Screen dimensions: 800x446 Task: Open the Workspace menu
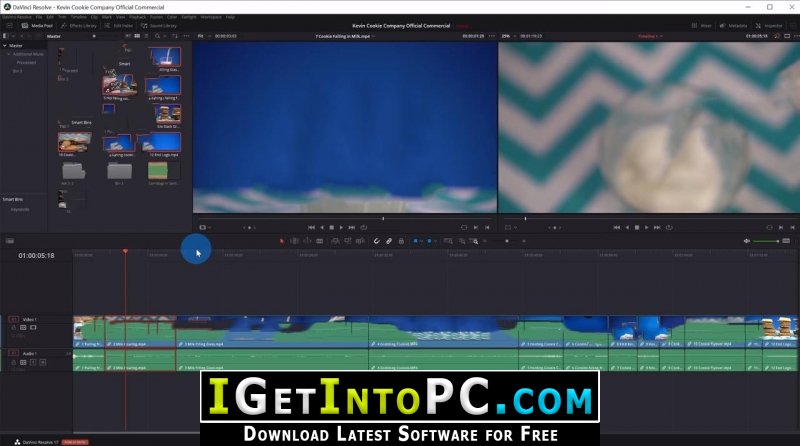click(211, 17)
